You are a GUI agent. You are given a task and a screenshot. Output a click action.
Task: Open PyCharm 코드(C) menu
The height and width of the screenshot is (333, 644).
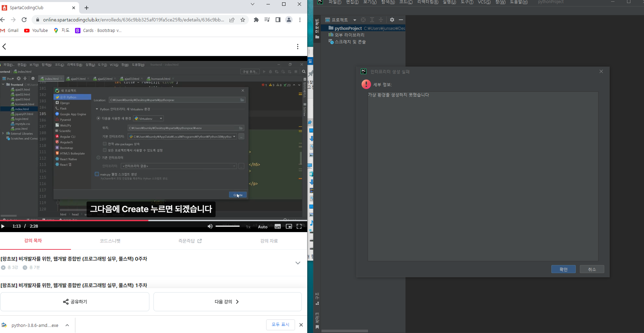click(x=406, y=2)
